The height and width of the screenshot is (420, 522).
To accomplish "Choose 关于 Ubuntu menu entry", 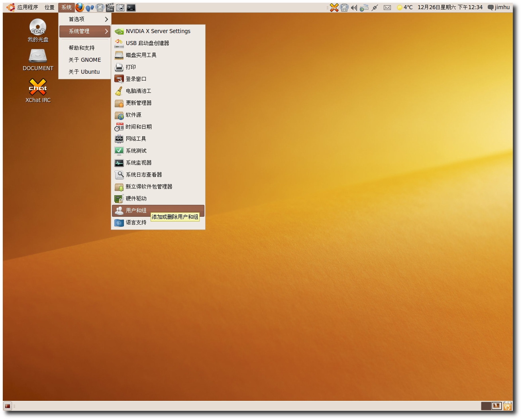I will click(84, 72).
